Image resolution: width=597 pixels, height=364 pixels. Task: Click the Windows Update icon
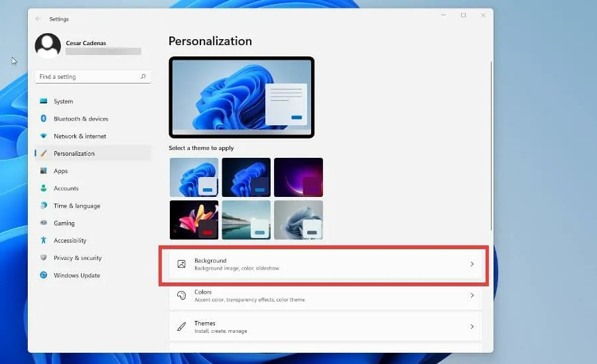tap(44, 275)
